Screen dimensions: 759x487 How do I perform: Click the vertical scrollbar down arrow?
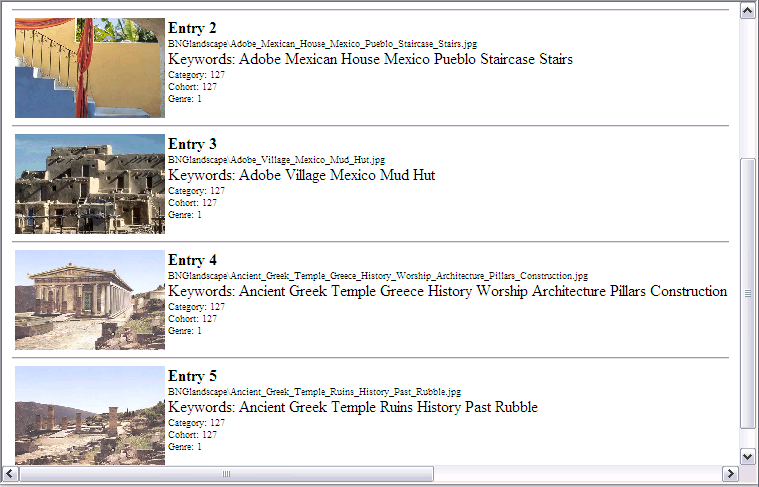pyautogui.click(x=747, y=457)
